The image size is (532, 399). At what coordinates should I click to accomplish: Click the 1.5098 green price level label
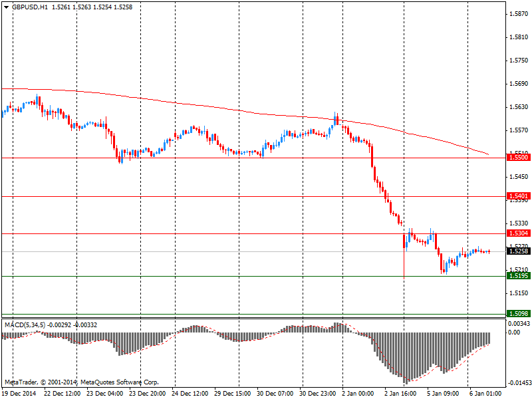coord(519,313)
